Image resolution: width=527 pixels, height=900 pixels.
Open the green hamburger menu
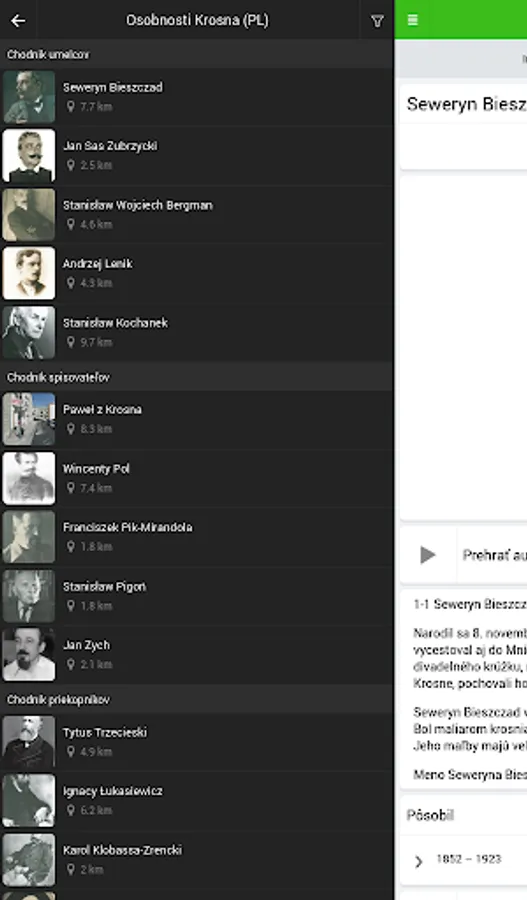pyautogui.click(x=412, y=20)
